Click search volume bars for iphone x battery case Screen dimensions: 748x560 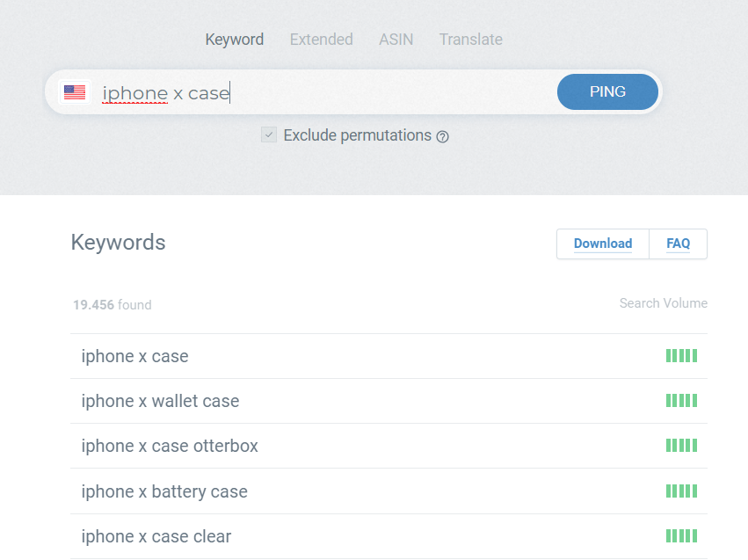[681, 491]
